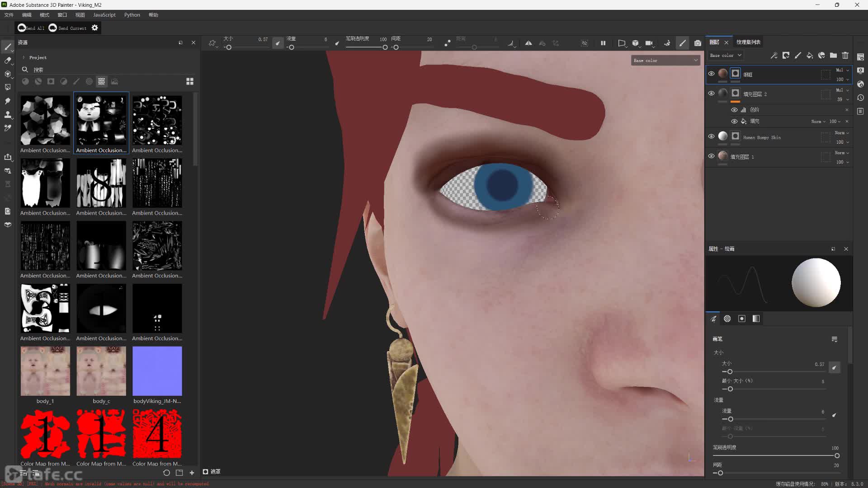Viewport: 868px width, 488px height.
Task: Switch to alpha tab in brush properties
Action: point(727,319)
